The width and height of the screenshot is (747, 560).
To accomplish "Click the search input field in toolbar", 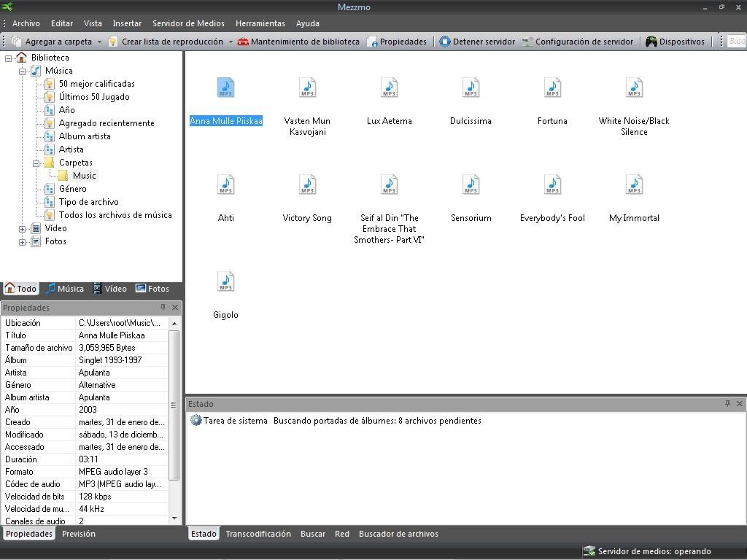I will click(x=737, y=42).
